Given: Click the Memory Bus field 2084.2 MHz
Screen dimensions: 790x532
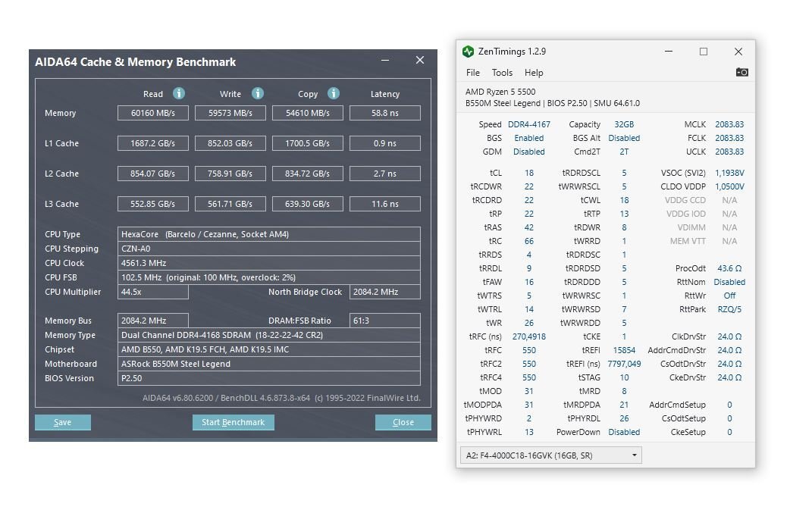Looking at the screenshot, I should tap(153, 321).
